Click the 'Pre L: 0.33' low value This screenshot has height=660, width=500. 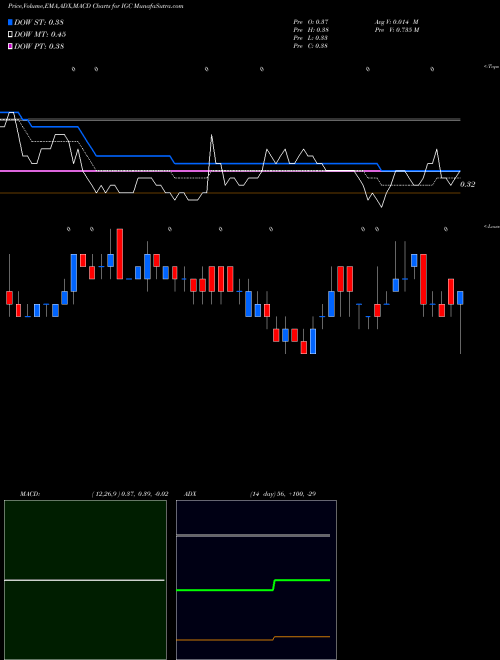[311, 38]
